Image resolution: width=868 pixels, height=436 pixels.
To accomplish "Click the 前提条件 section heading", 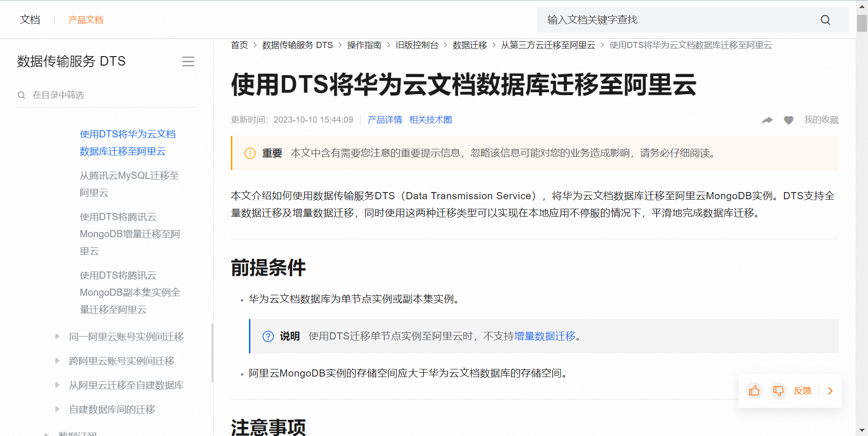I will tap(268, 268).
